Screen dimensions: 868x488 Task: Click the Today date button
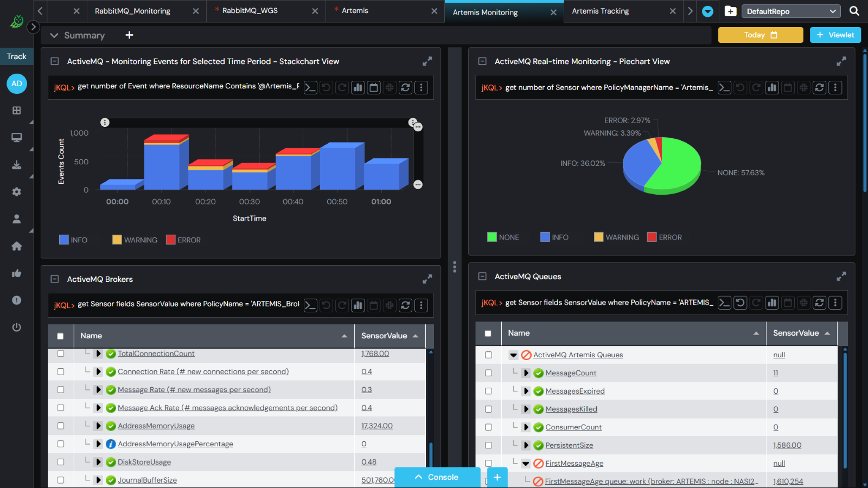(x=761, y=35)
